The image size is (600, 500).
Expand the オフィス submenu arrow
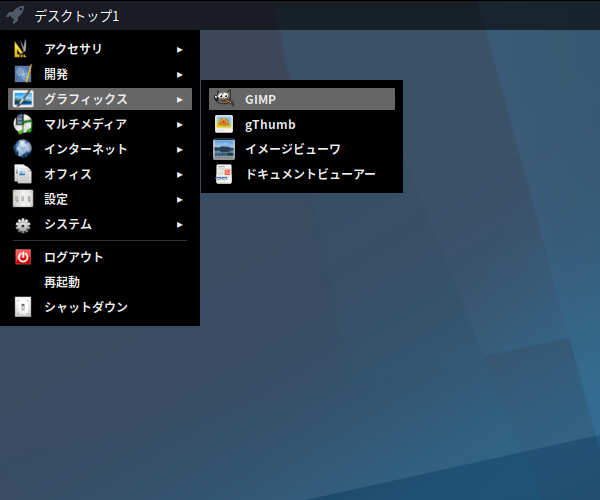click(x=179, y=175)
